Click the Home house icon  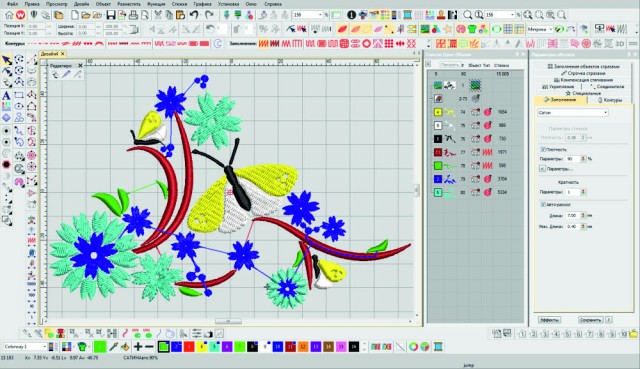9,15
